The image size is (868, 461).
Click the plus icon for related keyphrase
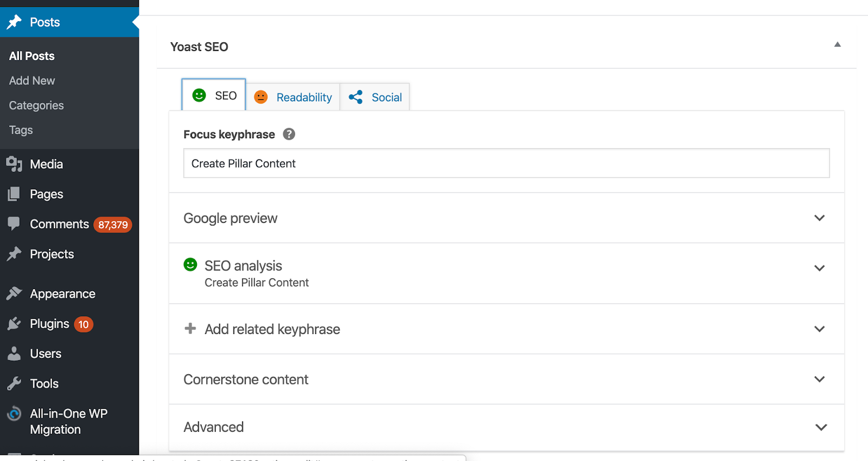pos(190,328)
